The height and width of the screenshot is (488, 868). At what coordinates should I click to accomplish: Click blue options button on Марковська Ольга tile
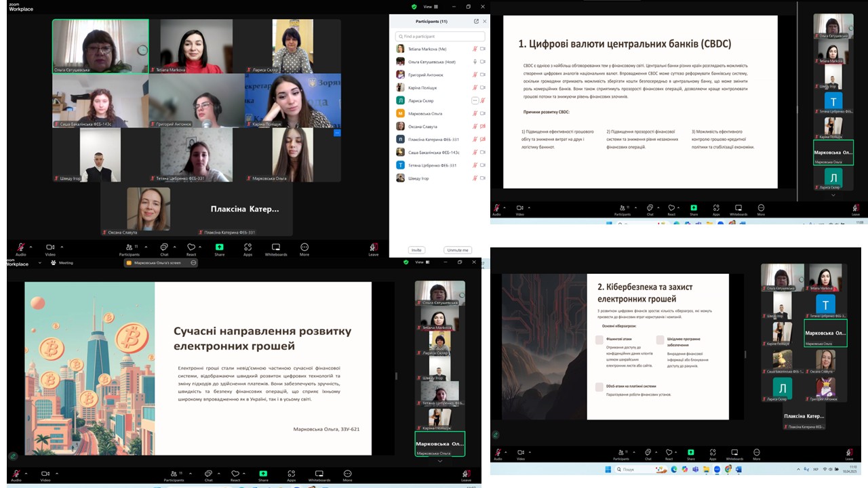pyautogui.click(x=337, y=133)
